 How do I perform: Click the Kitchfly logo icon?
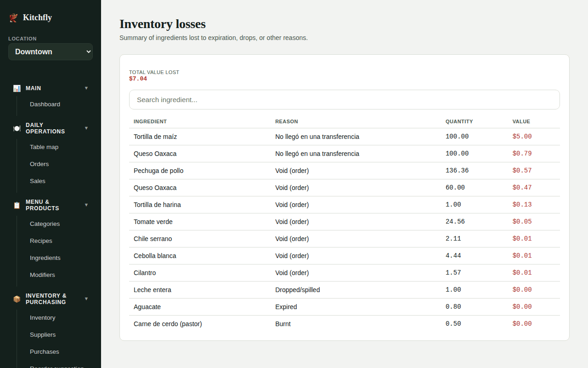14,18
